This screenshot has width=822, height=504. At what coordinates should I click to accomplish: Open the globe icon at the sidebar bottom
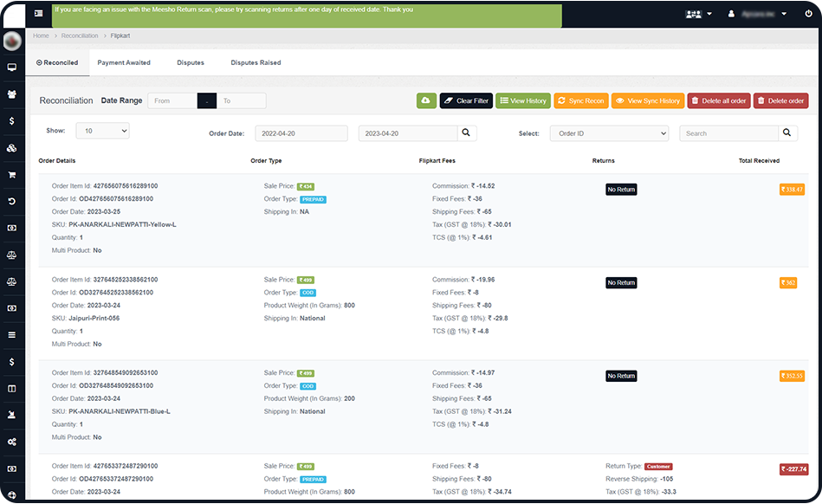coord(12,495)
